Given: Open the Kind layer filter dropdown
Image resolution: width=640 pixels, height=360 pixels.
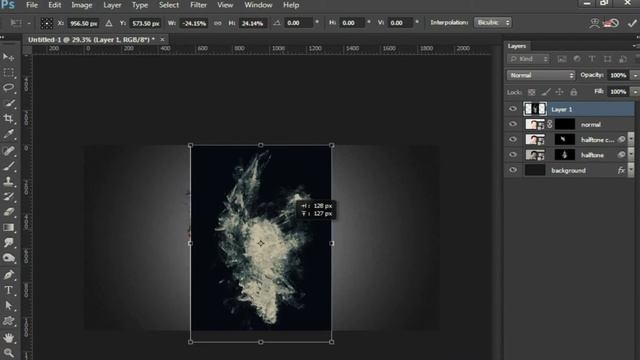Looking at the screenshot, I should pyautogui.click(x=528, y=59).
